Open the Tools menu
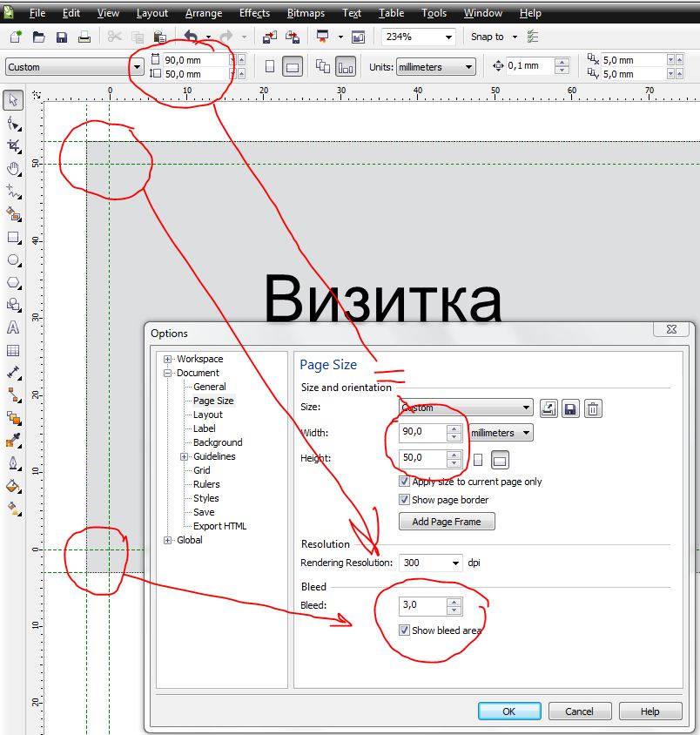The image size is (700, 735). [x=434, y=13]
